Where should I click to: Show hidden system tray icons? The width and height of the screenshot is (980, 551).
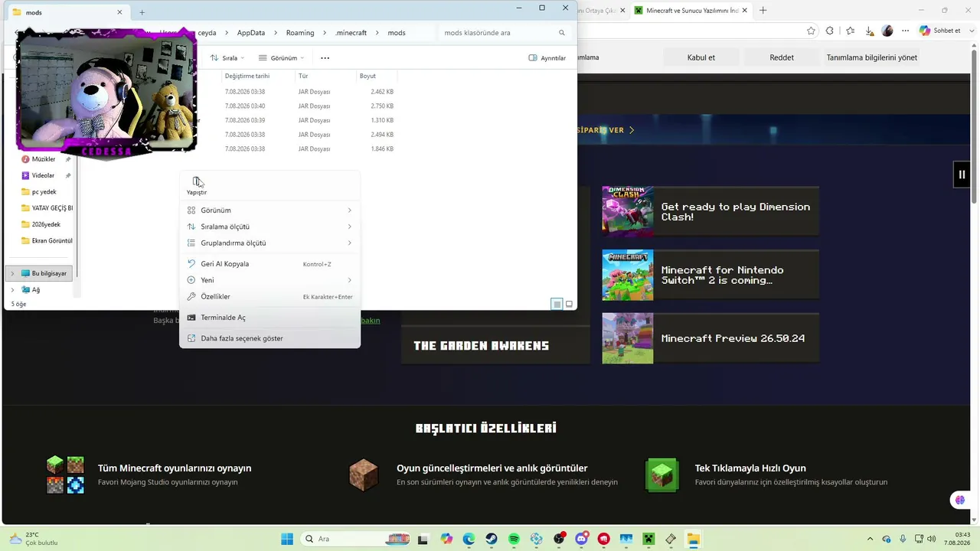pyautogui.click(x=870, y=539)
